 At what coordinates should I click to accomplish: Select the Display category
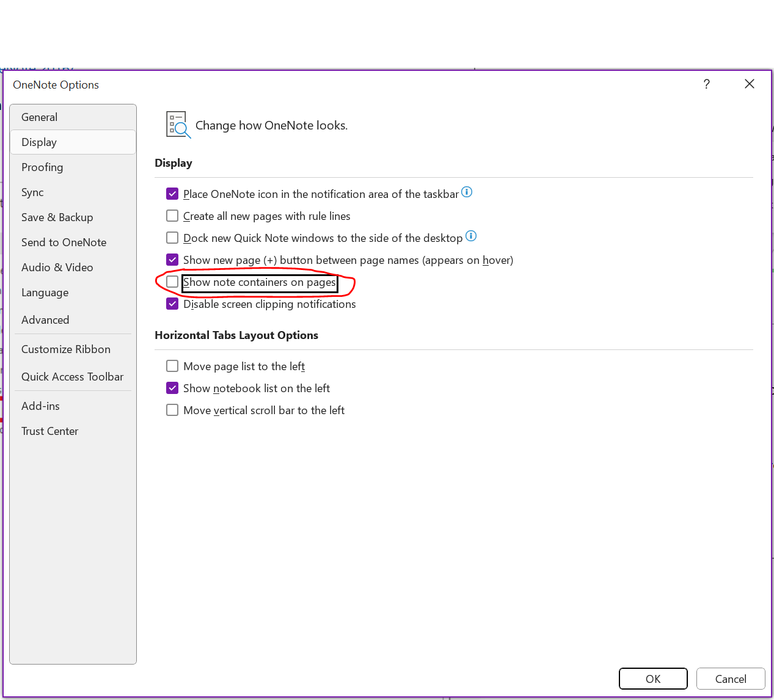pyautogui.click(x=73, y=142)
